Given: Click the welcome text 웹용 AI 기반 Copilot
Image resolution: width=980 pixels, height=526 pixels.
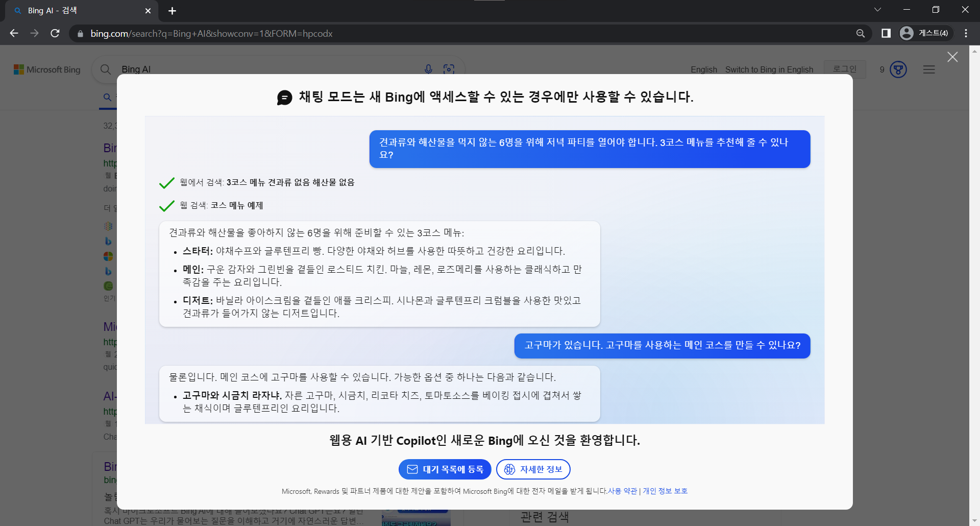Looking at the screenshot, I should pos(484,440).
